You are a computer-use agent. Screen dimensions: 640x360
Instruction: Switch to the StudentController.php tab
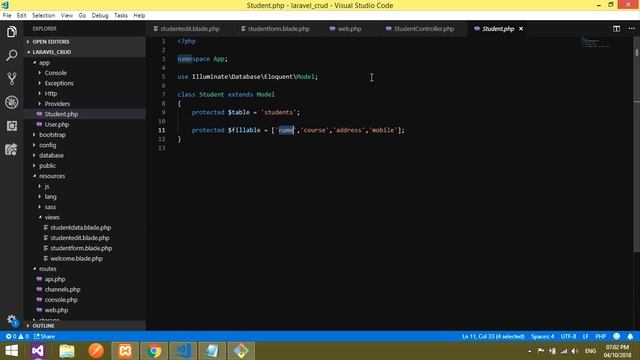point(423,29)
